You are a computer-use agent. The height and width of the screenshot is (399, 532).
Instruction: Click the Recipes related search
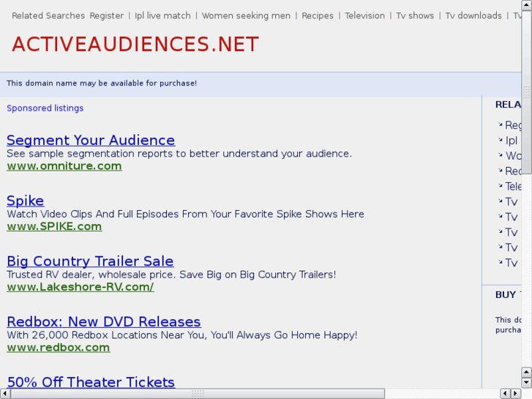click(x=318, y=15)
